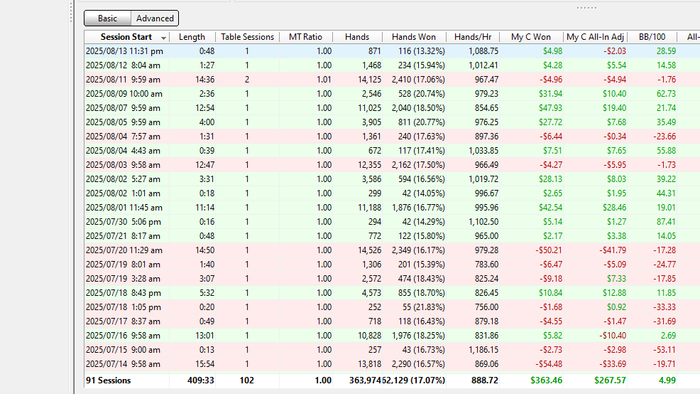Sort by MT Ratio column header
Image resolution: width=700 pixels, height=394 pixels.
tap(306, 37)
